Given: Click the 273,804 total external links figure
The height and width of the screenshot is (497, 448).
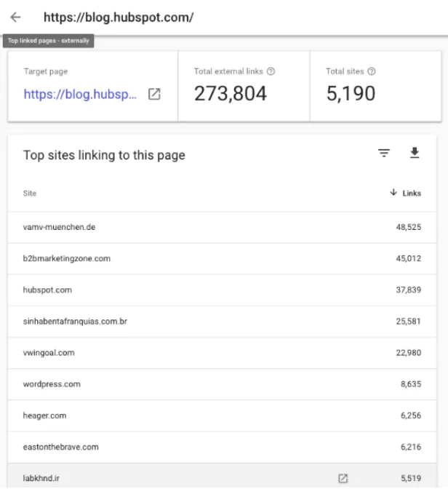Looking at the screenshot, I should [x=231, y=93].
